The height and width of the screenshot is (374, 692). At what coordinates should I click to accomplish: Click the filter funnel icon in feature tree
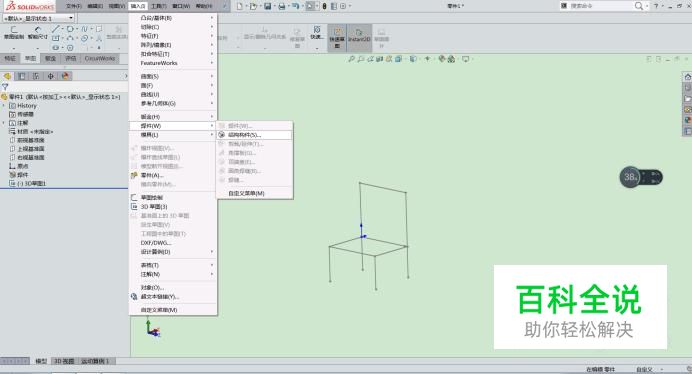coord(5,87)
